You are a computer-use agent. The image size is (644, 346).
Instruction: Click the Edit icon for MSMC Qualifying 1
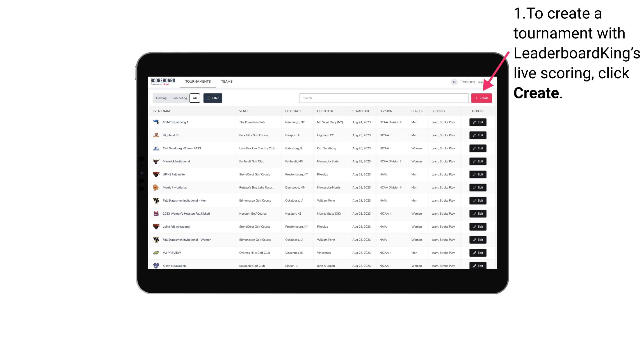(x=478, y=122)
